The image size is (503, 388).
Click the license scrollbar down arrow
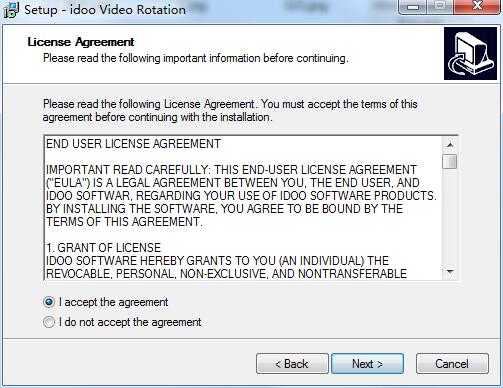450,272
